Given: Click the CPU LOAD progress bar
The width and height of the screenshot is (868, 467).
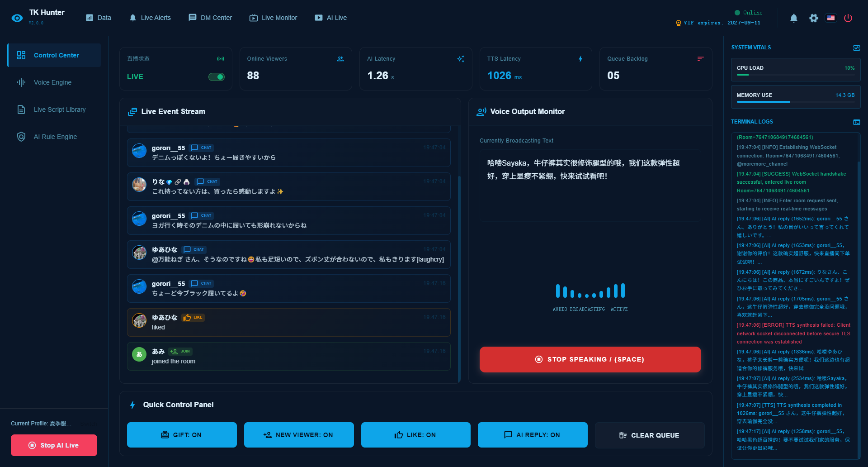Looking at the screenshot, I should tap(796, 75).
